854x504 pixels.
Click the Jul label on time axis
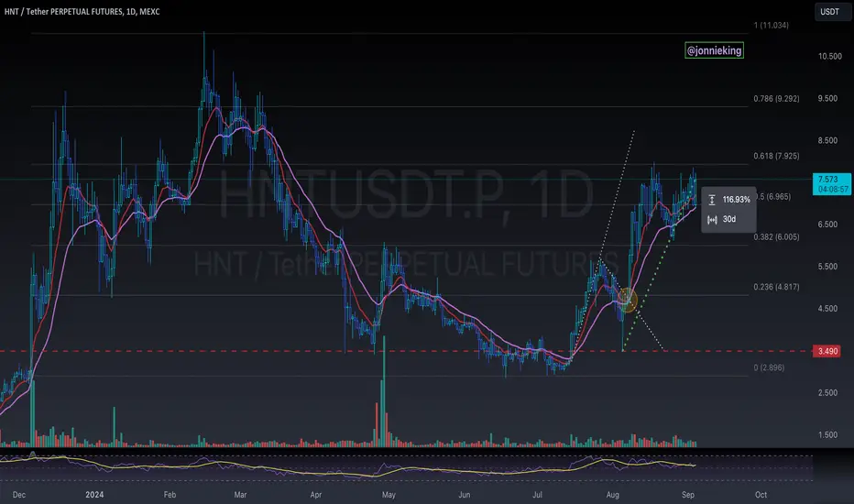(538, 495)
